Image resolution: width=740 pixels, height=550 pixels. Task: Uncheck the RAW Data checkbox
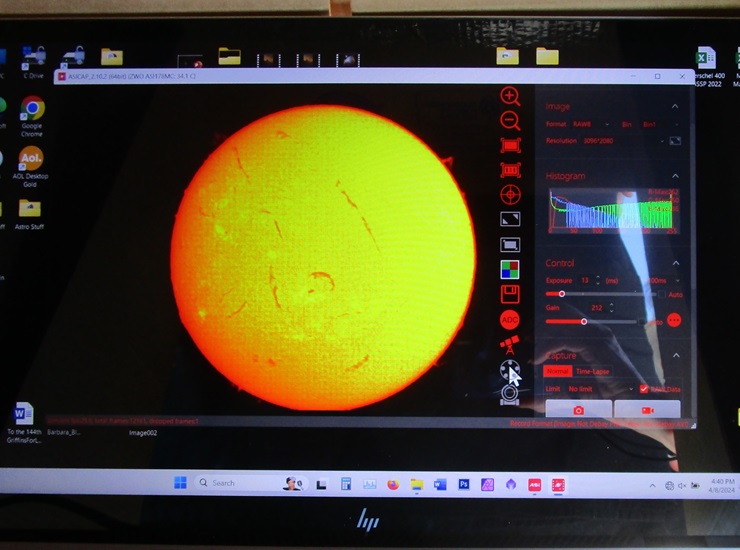tap(644, 389)
